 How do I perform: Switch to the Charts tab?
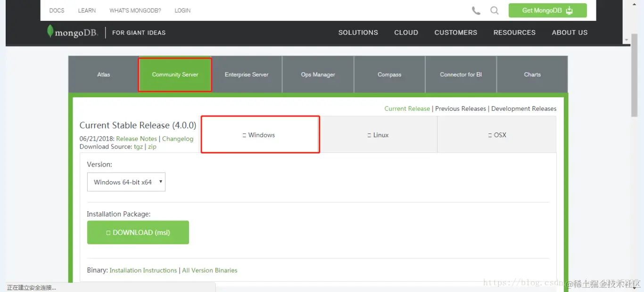pyautogui.click(x=532, y=75)
